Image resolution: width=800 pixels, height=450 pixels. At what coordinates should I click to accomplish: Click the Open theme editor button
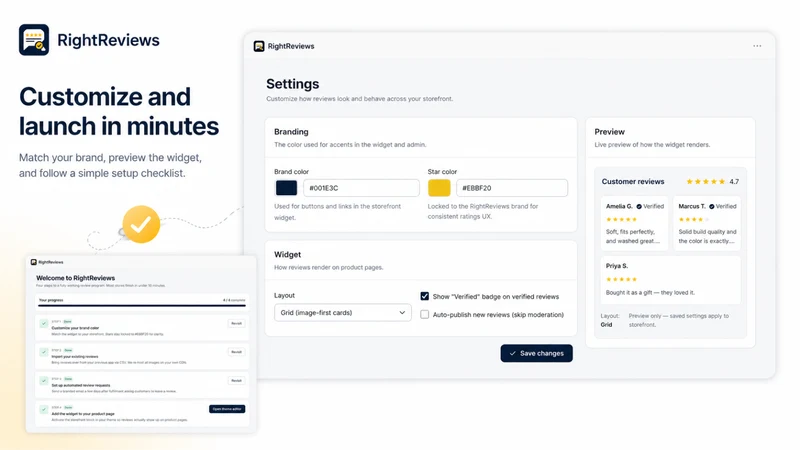(227, 409)
